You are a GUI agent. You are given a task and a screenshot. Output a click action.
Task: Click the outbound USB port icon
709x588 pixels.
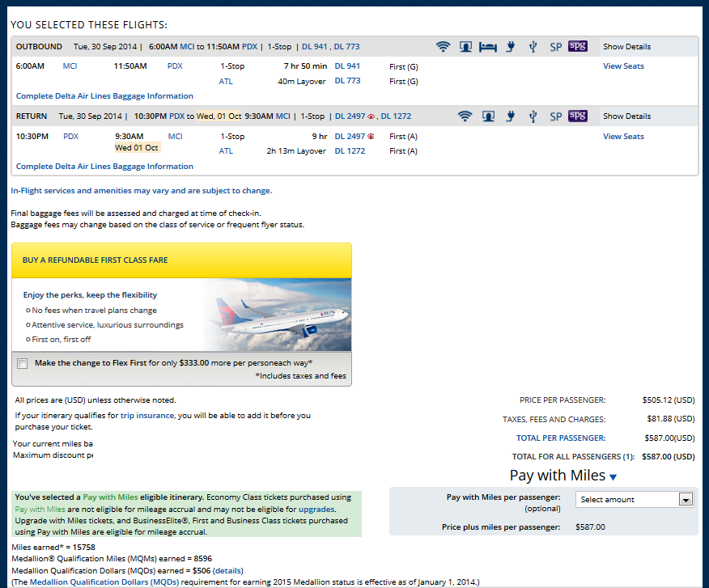coord(533,47)
